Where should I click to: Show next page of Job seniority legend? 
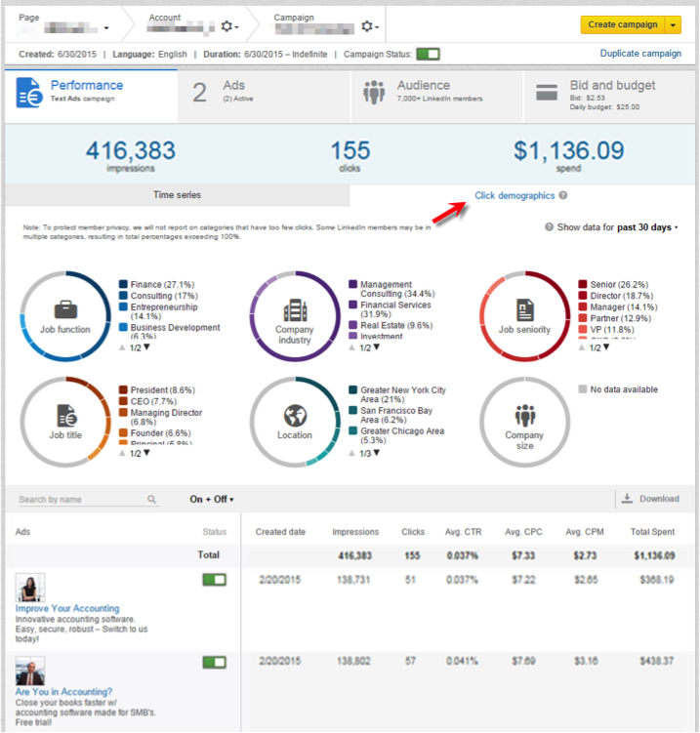(606, 346)
